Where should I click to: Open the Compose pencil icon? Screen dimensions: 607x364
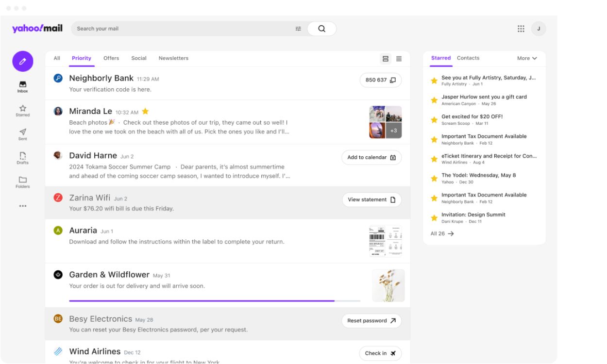(22, 61)
